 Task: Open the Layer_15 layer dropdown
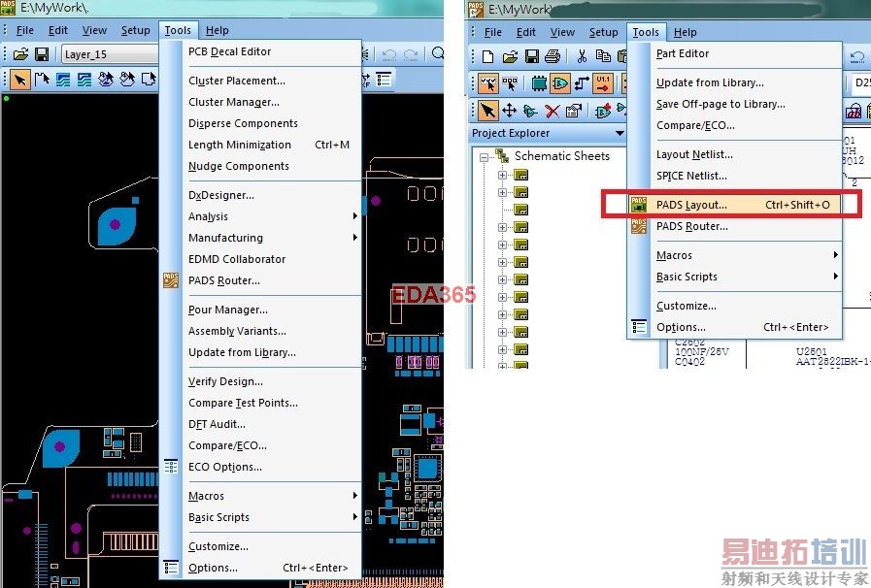pos(110,54)
